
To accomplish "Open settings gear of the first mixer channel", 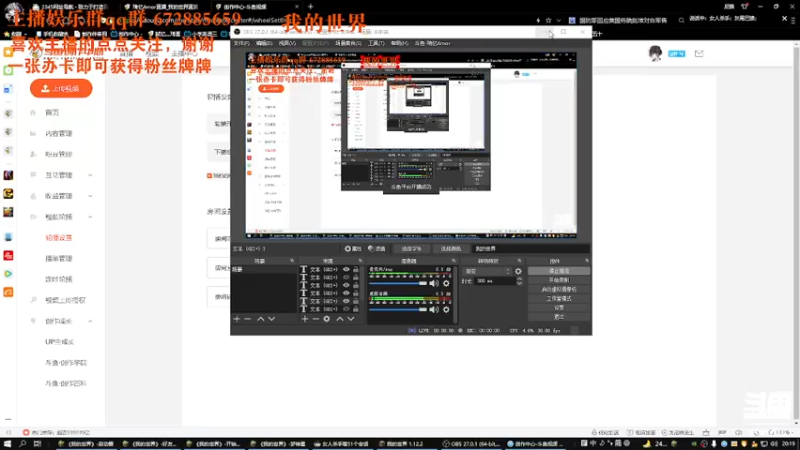I will tap(446, 283).
